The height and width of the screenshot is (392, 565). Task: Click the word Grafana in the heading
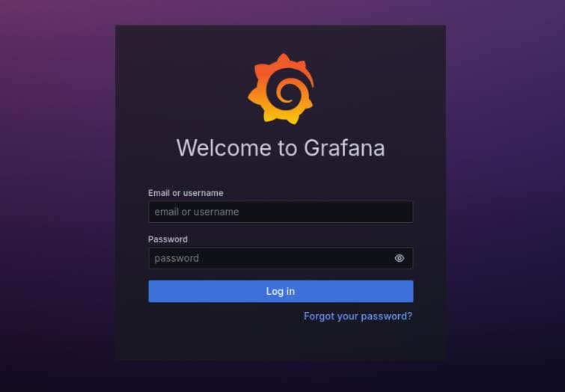click(x=344, y=148)
